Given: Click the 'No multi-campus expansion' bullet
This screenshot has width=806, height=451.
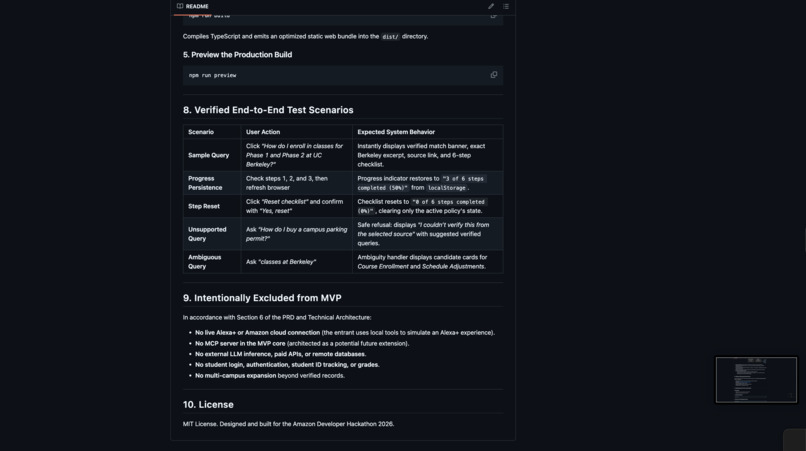Looking at the screenshot, I should [x=270, y=376].
